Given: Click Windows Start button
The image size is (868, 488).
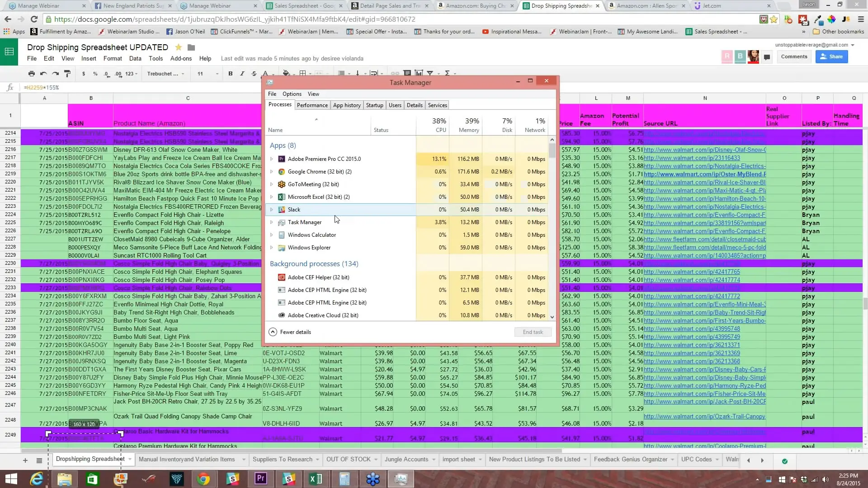Looking at the screenshot, I should coord(11,479).
